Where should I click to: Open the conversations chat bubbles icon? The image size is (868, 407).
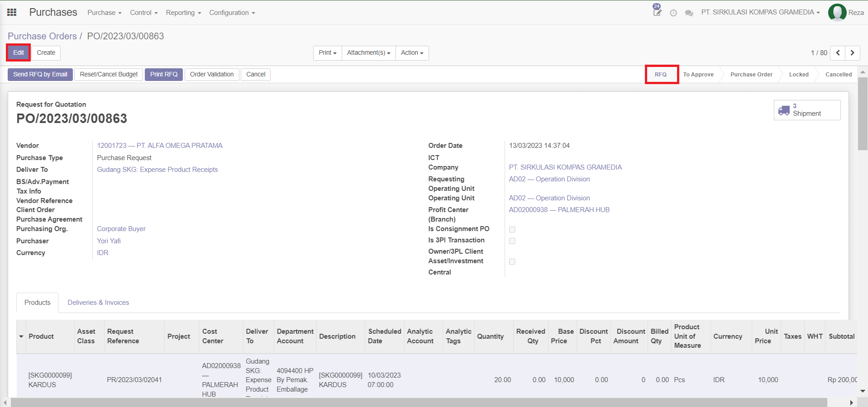[689, 13]
